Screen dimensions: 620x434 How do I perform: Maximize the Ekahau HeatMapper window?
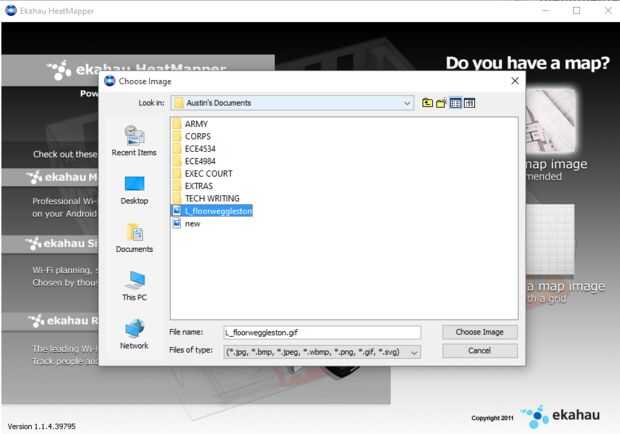coord(577,11)
